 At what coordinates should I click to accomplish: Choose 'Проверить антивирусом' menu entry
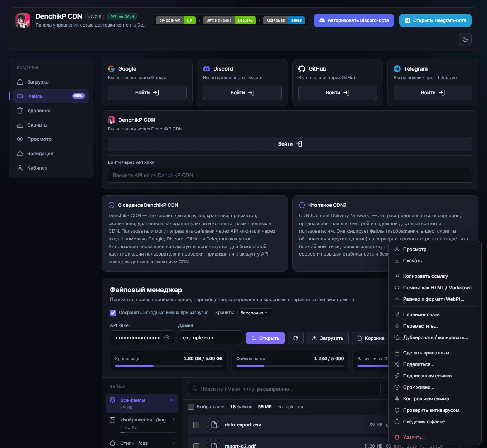[435, 410]
